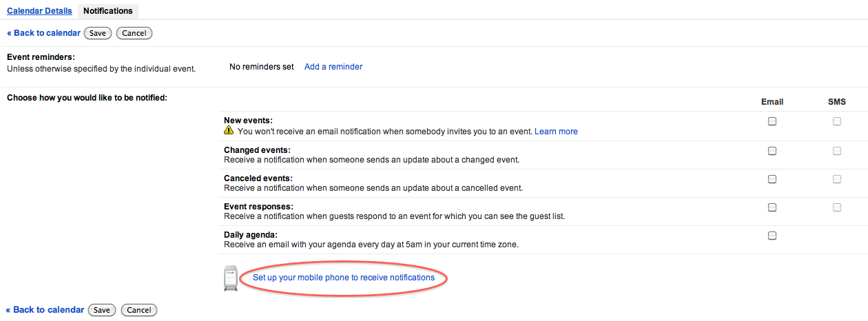The image size is (868, 321).
Task: Enable Email notification for New events
Action: coord(772,121)
